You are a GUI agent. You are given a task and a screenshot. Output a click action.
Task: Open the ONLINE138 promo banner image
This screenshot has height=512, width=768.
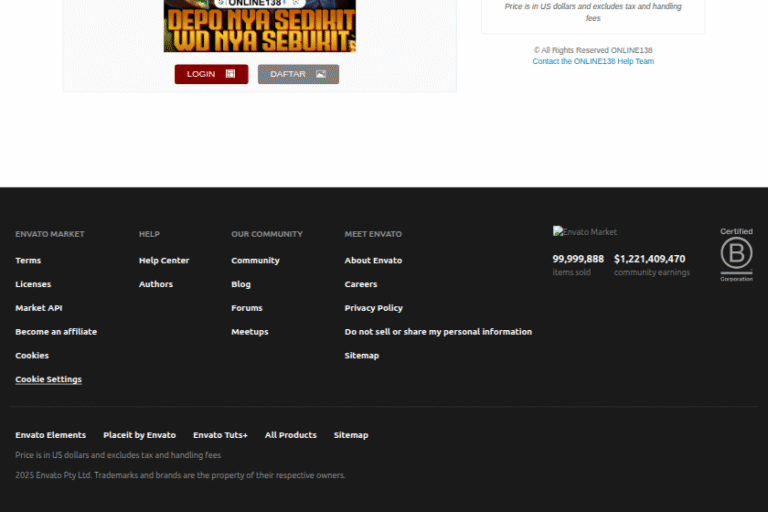[260, 26]
